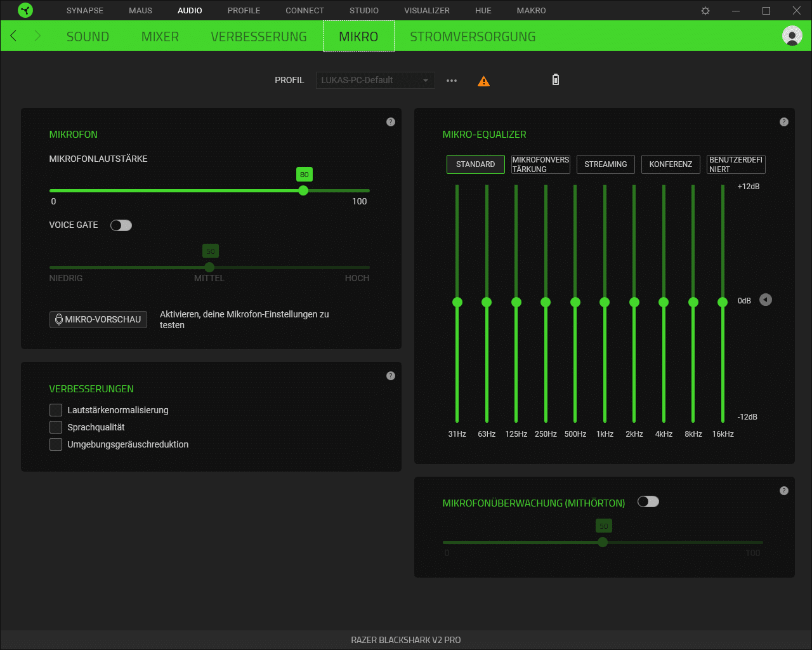Turn on Mikrofonüberwachung (Mithörton) toggle
Screen dimensions: 812x650
click(x=648, y=502)
